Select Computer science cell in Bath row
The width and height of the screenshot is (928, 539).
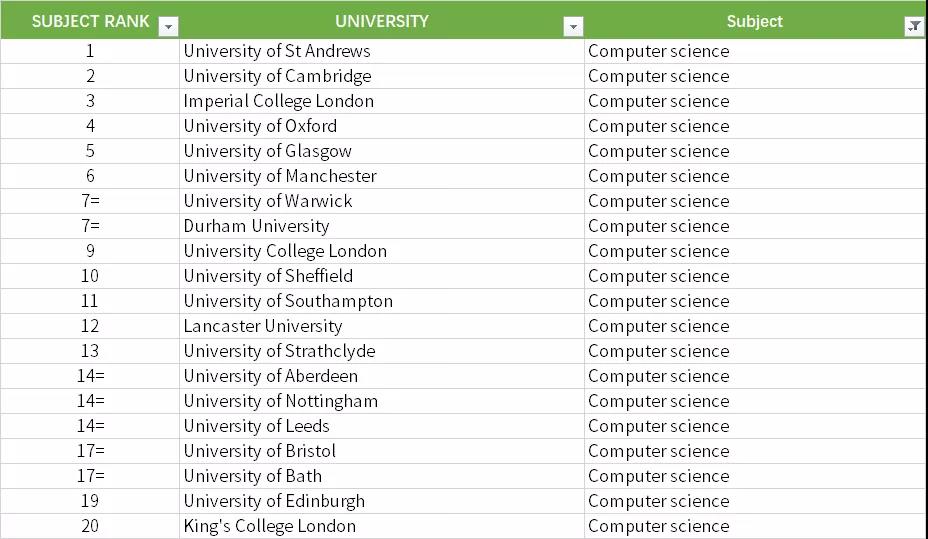[x=659, y=476]
